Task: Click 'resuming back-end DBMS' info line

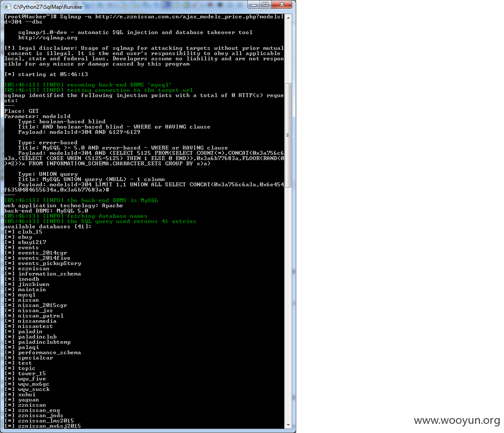Action: click(88, 85)
